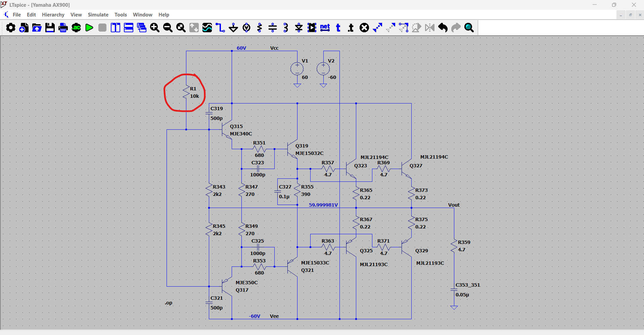Select voltage source V1
The image size is (644, 335).
tap(297, 69)
